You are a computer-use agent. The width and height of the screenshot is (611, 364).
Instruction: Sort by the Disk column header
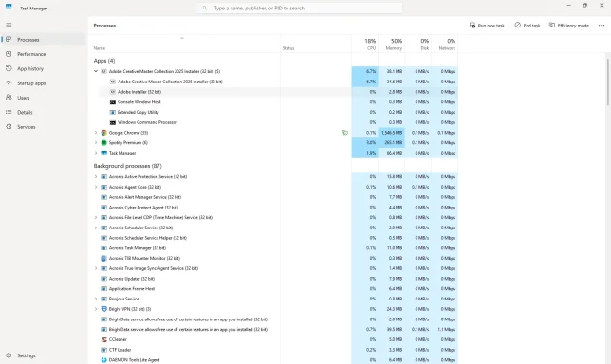[417, 44]
